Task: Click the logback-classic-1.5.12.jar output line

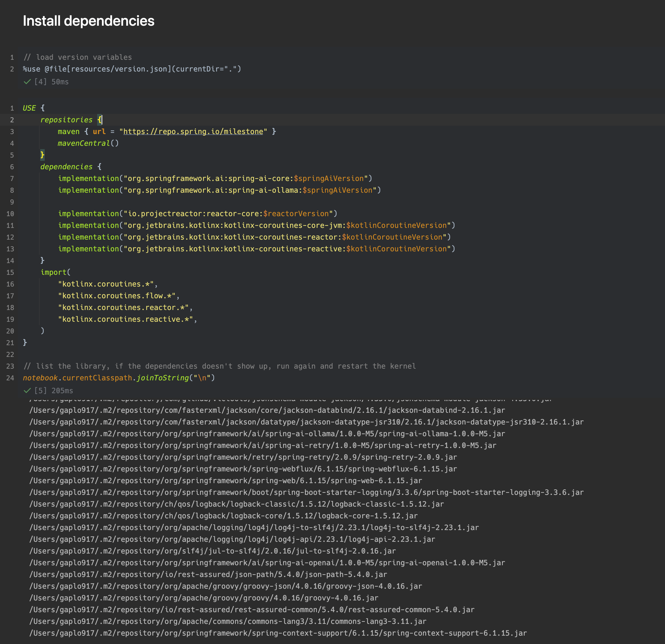Action: pyautogui.click(x=236, y=504)
